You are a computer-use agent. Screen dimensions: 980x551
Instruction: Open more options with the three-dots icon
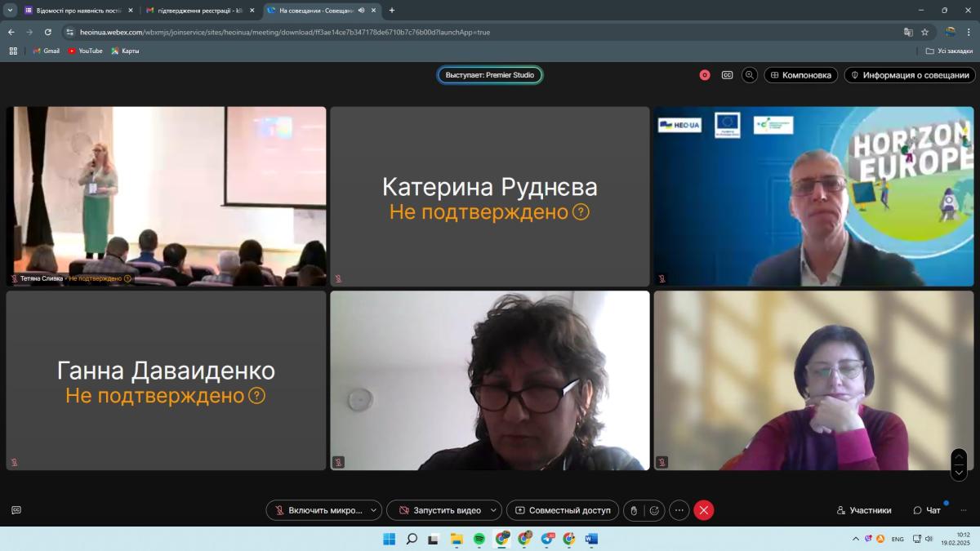pyautogui.click(x=679, y=510)
